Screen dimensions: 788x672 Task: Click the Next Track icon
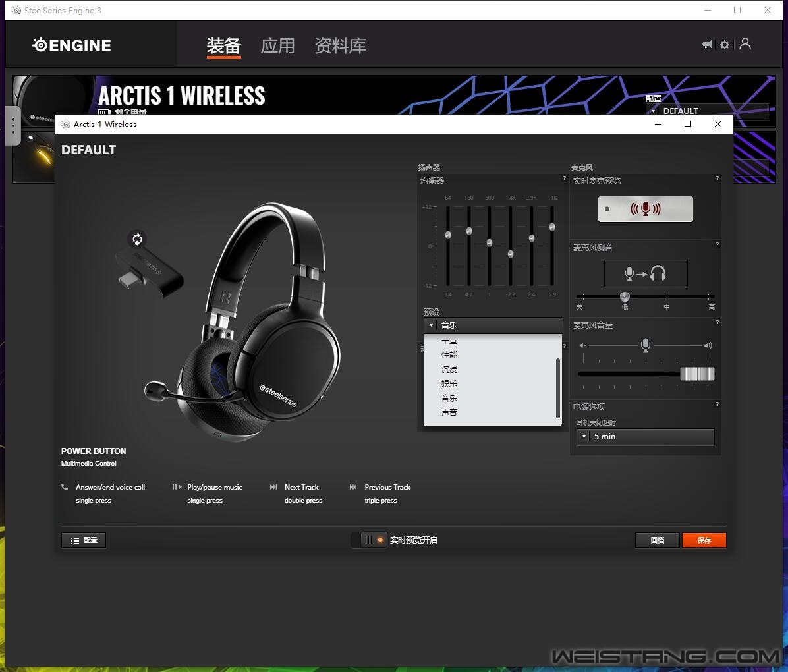coord(273,486)
